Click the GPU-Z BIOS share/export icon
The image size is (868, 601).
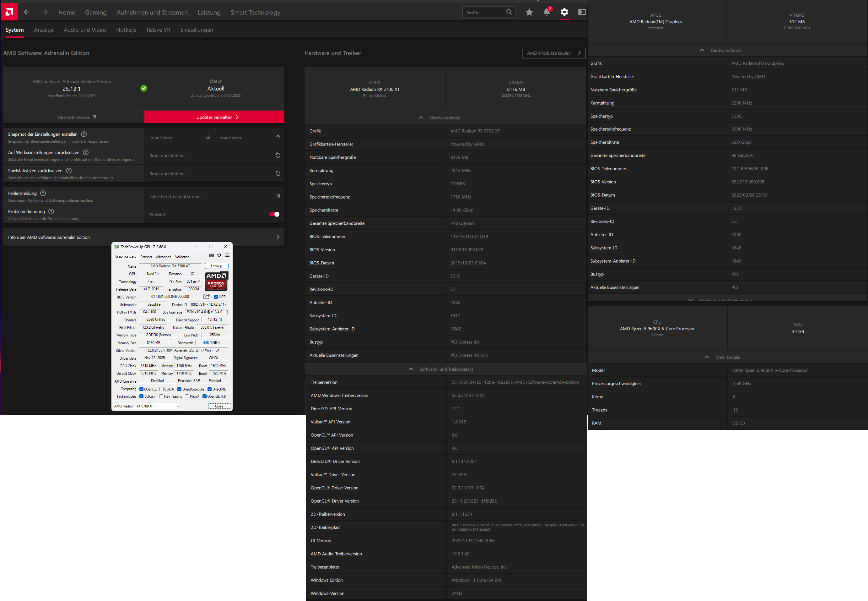(207, 297)
